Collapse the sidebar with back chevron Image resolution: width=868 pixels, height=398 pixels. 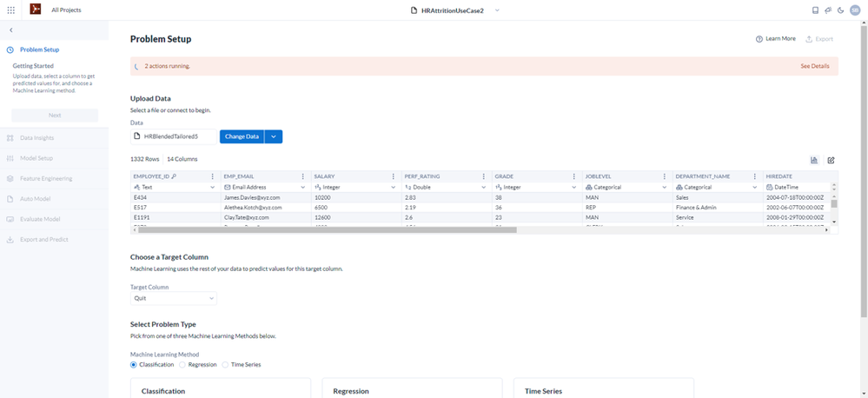11,30
